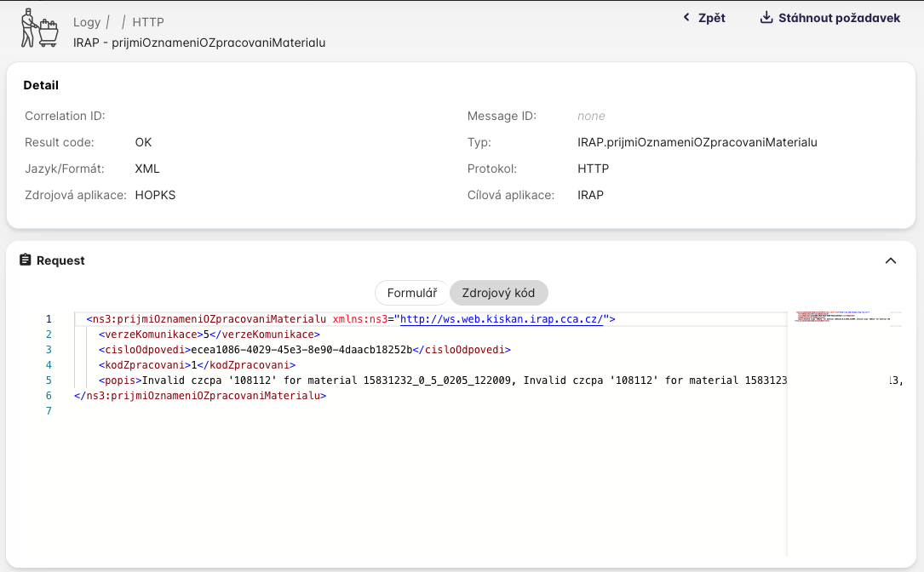The width and height of the screenshot is (924, 572).
Task: Go to the HTTP breadcrumb
Action: tap(148, 22)
